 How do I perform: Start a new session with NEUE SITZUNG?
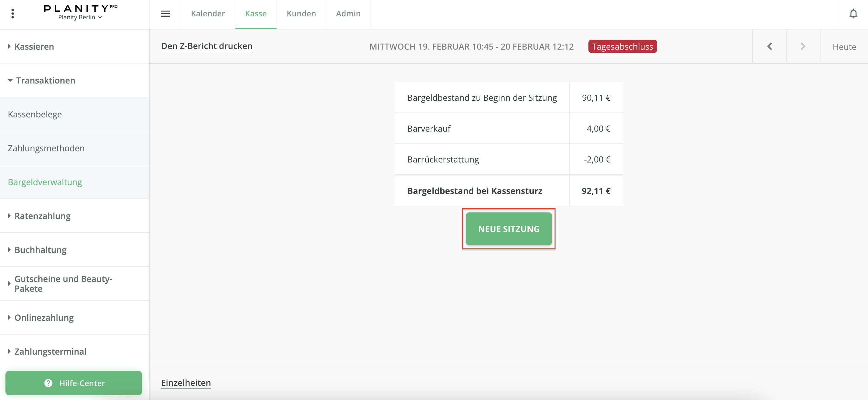point(508,229)
